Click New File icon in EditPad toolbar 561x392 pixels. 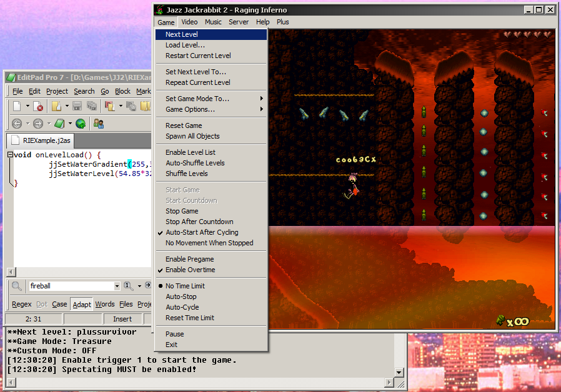17,106
